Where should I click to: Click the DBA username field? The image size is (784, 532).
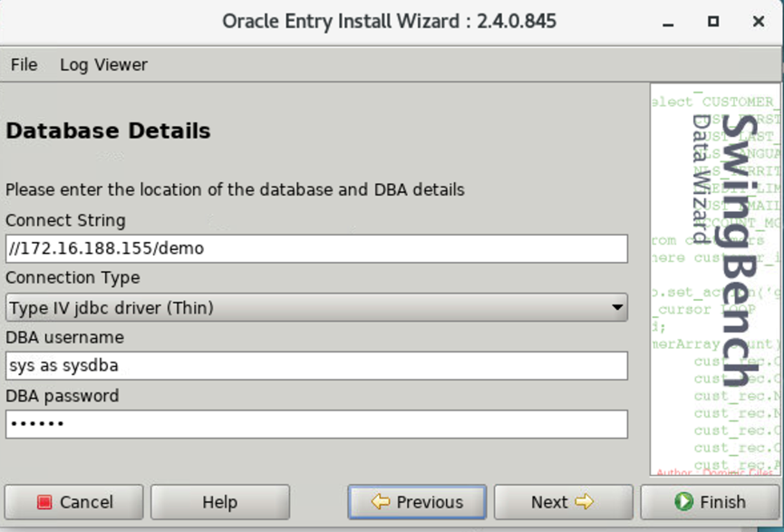pos(317,366)
